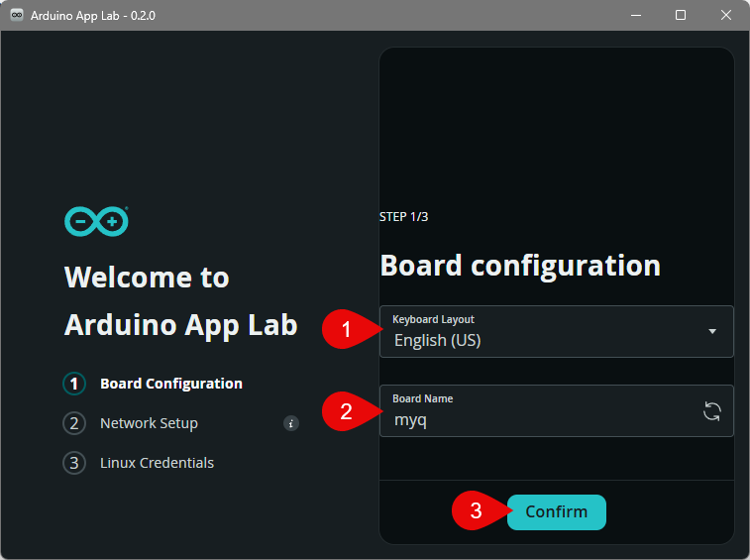Click the step 2 circle icon

(74, 423)
